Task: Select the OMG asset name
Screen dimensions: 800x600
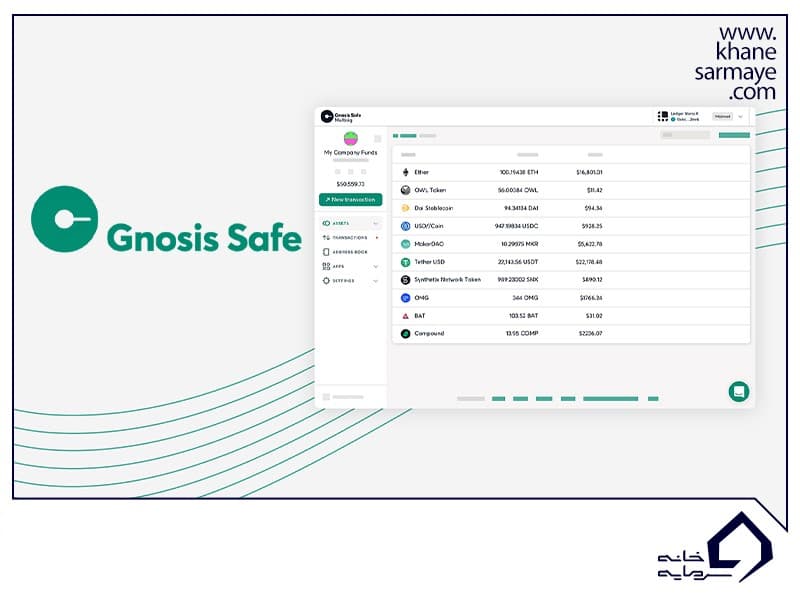Action: coord(421,298)
